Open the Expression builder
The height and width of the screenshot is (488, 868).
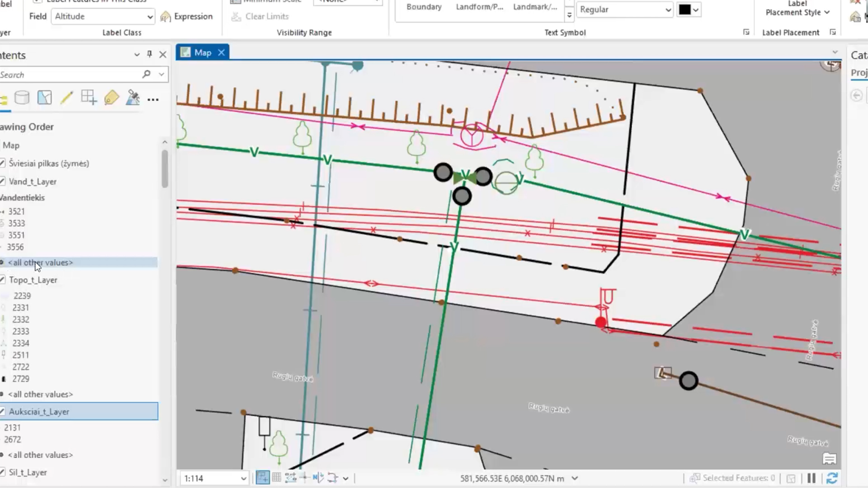(187, 17)
